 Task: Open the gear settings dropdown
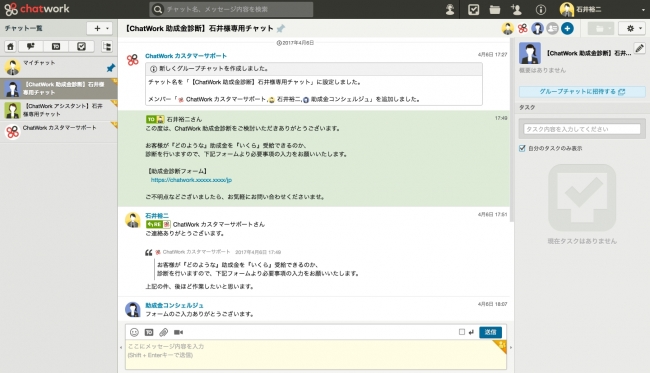[632, 28]
